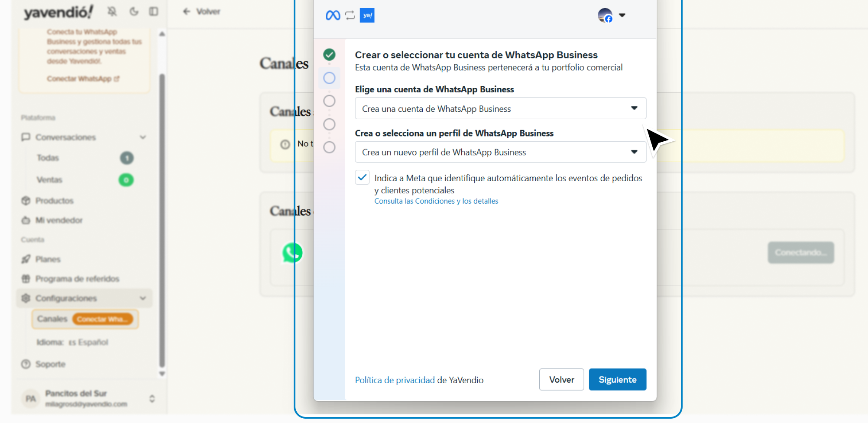This screenshot has width=868, height=423.
Task: Click the Conectando... button
Action: click(801, 253)
